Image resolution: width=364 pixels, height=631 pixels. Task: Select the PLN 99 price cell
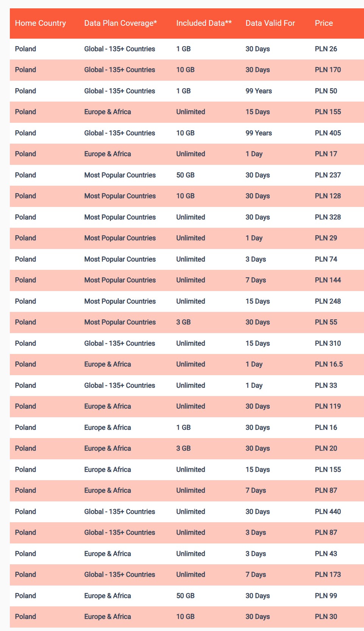click(x=326, y=596)
